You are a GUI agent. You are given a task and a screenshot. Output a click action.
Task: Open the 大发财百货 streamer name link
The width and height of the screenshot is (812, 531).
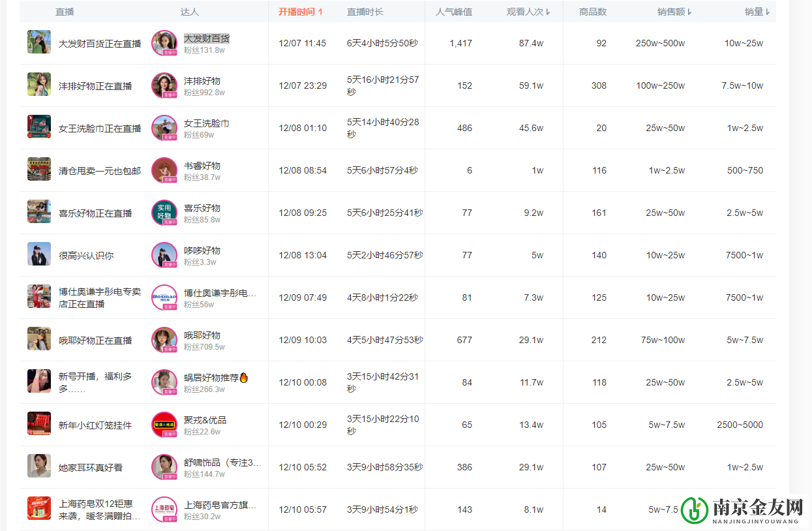coord(206,38)
